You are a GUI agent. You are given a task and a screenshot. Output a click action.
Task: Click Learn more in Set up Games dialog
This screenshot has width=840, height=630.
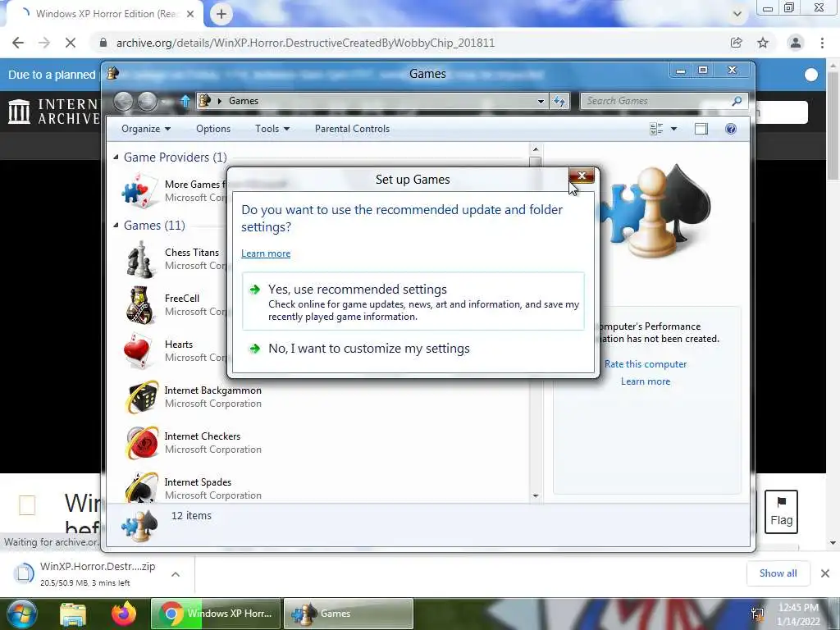point(266,253)
